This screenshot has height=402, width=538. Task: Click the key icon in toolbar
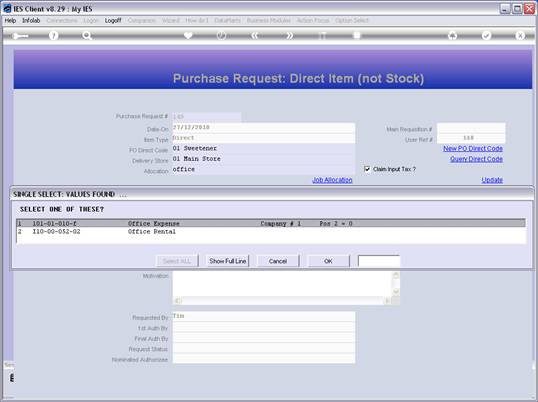[20, 36]
